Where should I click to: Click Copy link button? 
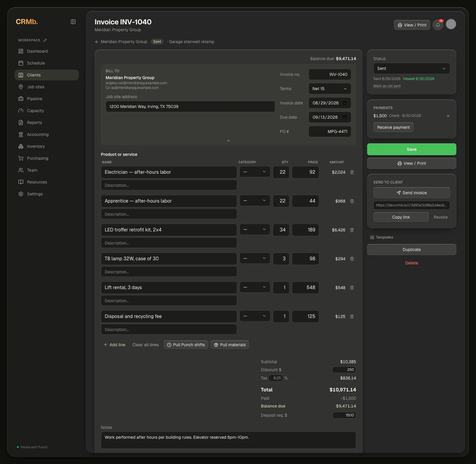coord(401,217)
